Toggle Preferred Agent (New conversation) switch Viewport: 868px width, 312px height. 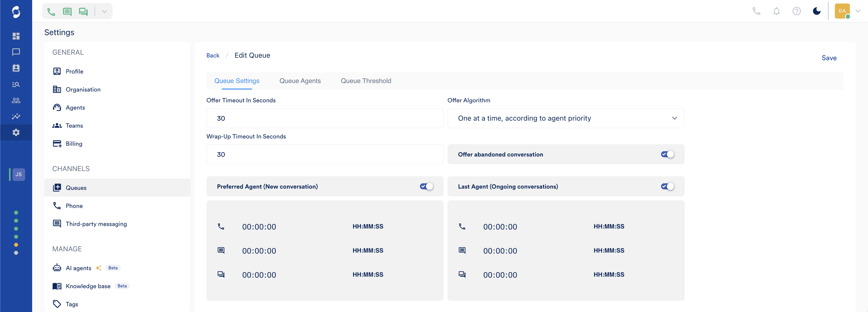pos(426,186)
